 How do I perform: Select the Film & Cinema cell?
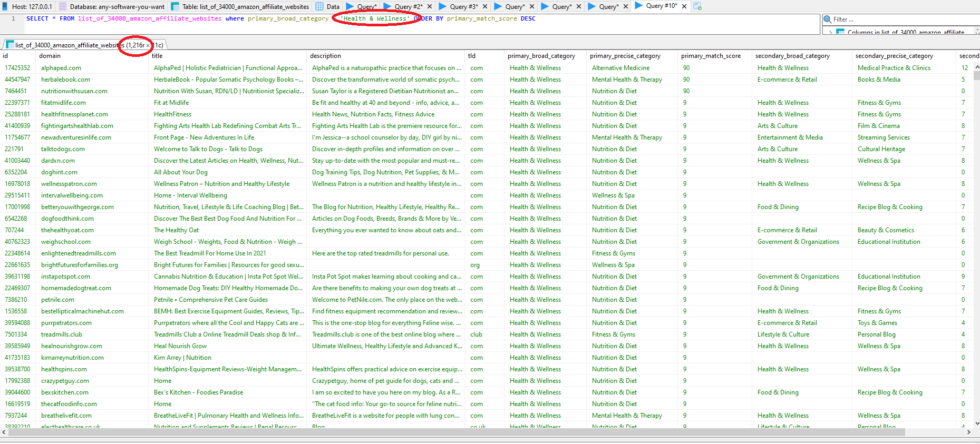[904, 126]
